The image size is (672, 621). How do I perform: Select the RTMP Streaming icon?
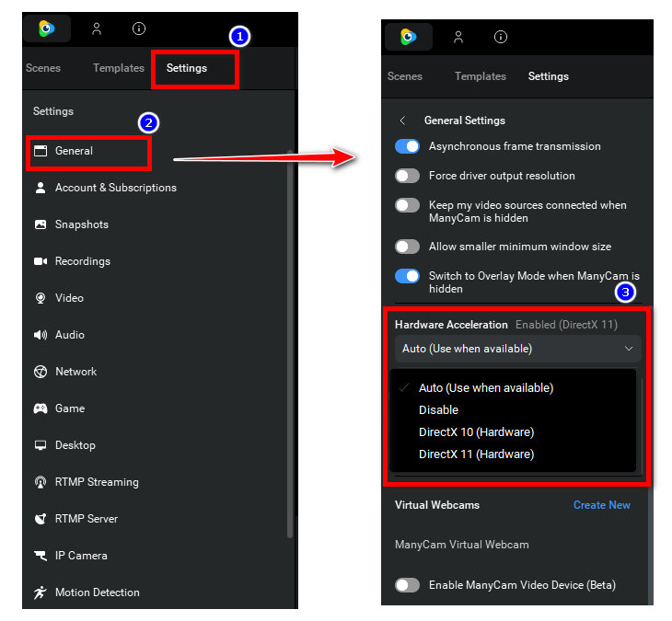click(x=41, y=482)
